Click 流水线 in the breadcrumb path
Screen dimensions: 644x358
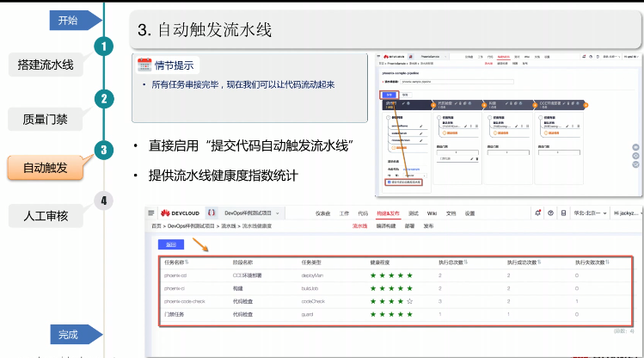(229, 226)
